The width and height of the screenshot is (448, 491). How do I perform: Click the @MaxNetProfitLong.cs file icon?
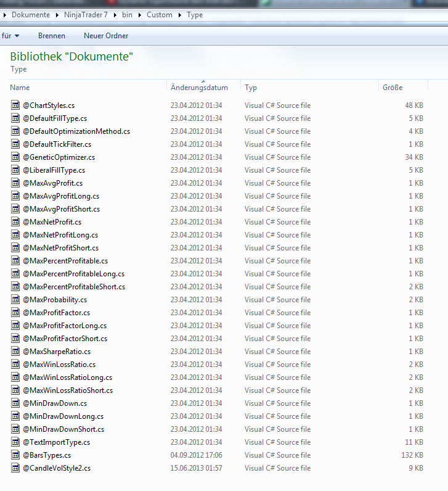point(15,235)
